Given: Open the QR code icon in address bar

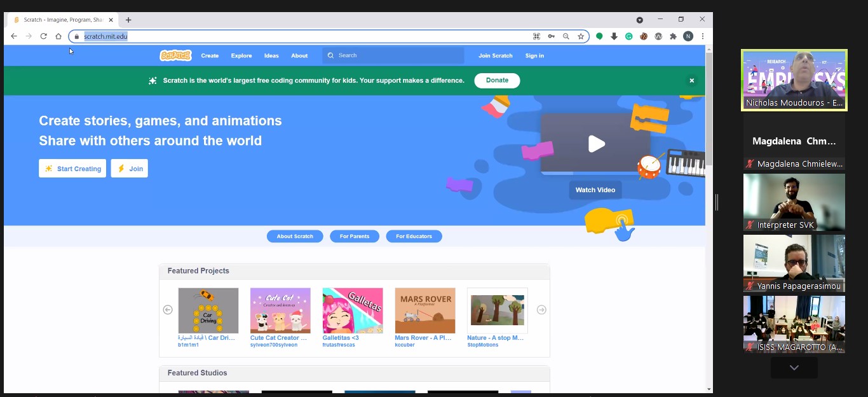Looking at the screenshot, I should [536, 36].
